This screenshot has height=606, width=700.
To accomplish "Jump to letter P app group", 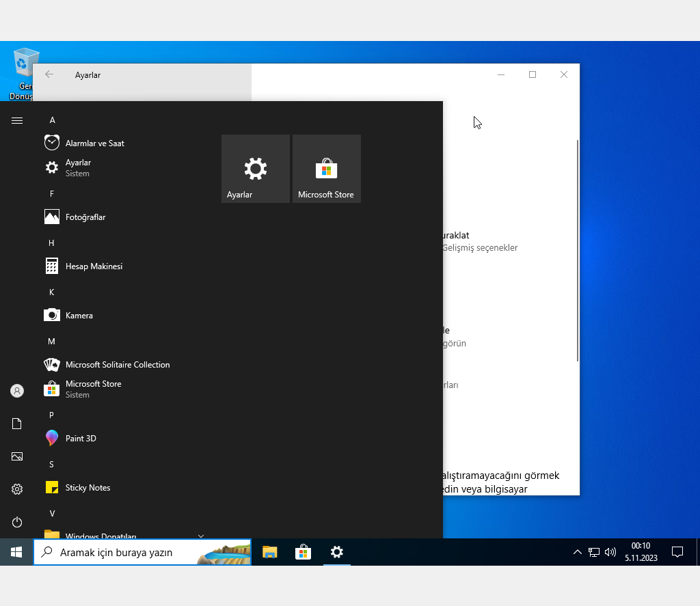I will tap(51, 415).
